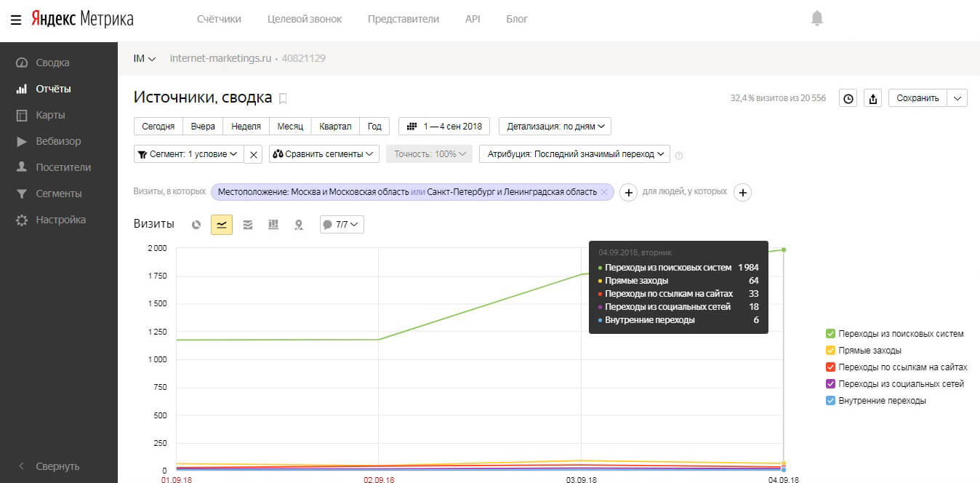Disable Внутренние переходы legend checkbox
The height and width of the screenshot is (483, 980).
[x=830, y=401]
